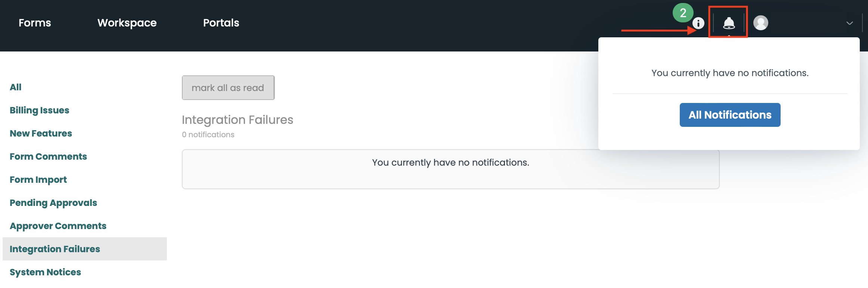The image size is (868, 288).
Task: Open System Notices notifications
Action: [45, 272]
